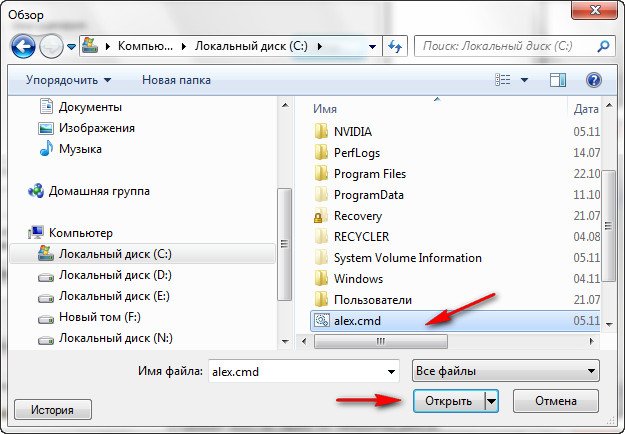Click file list vertical scroll down arrow
The image size is (625, 434).
tap(609, 324)
